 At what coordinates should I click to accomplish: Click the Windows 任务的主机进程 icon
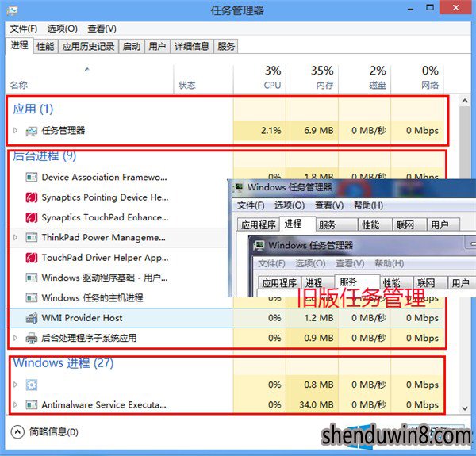click(32, 297)
